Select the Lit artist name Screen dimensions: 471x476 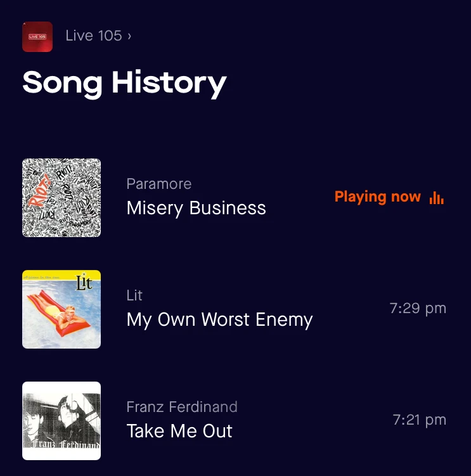(134, 295)
